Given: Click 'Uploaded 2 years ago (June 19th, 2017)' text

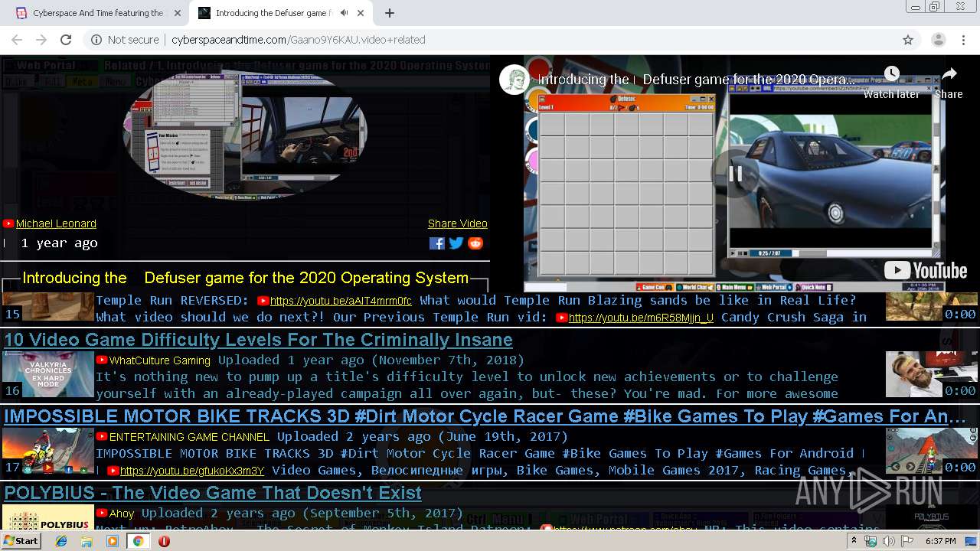Looking at the screenshot, I should coord(423,436).
